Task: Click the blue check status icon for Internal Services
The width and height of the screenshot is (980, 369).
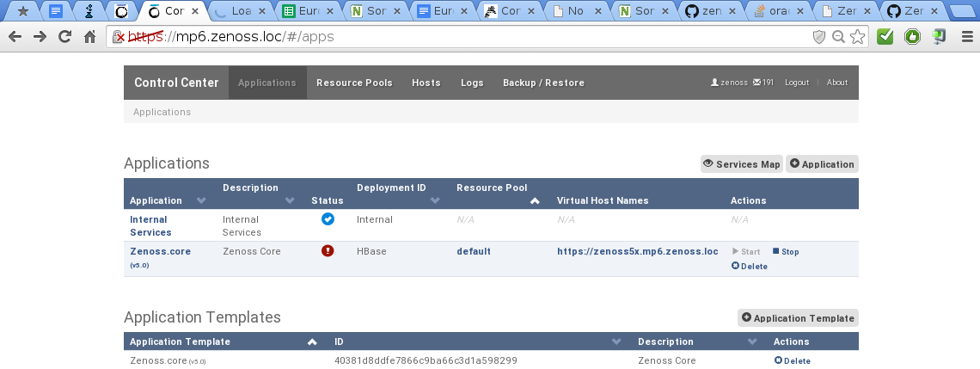Action: click(328, 218)
